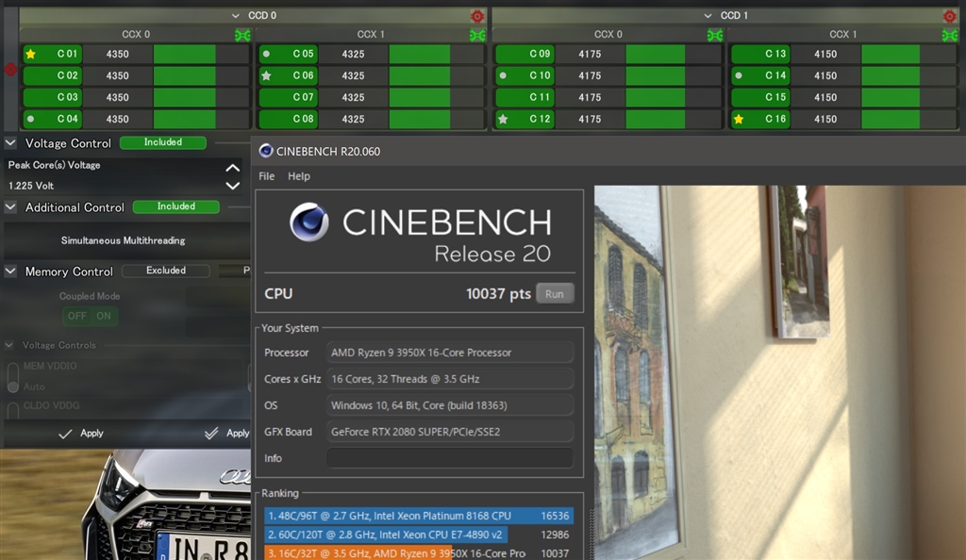Collapse the CCD 1 section chevron

point(708,15)
